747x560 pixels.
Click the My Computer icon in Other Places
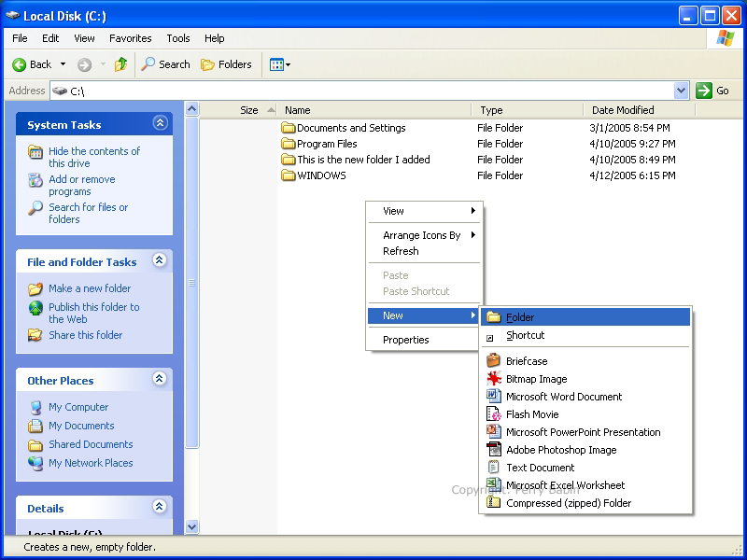[x=35, y=408]
